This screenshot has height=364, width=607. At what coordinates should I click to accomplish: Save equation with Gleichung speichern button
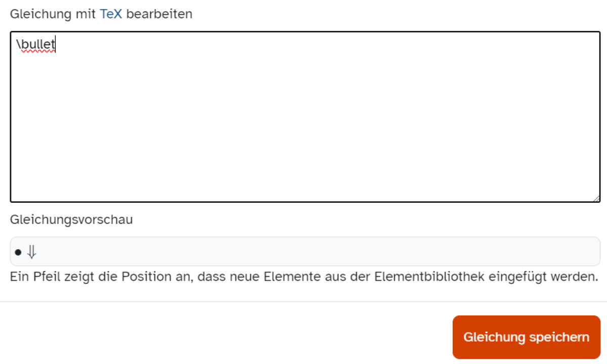[x=526, y=337]
